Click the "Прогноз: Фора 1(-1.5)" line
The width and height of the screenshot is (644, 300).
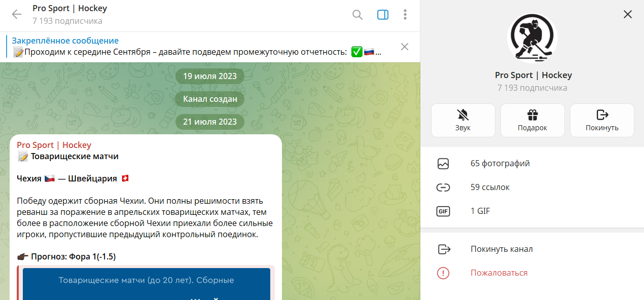pos(66,257)
